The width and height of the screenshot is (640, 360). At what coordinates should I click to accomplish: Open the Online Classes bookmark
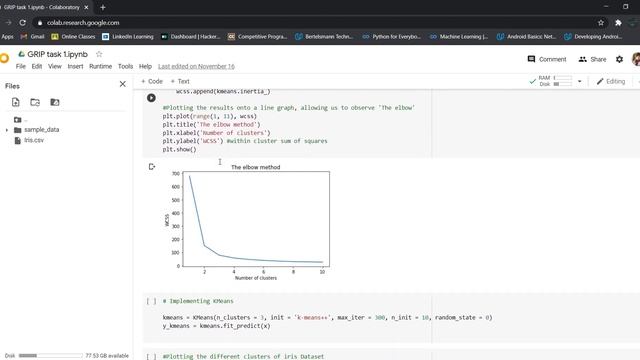[73, 37]
